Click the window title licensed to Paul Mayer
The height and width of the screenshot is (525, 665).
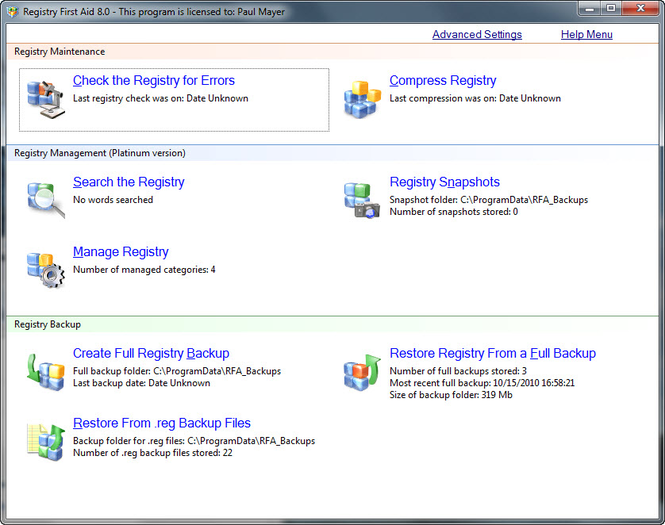point(154,12)
